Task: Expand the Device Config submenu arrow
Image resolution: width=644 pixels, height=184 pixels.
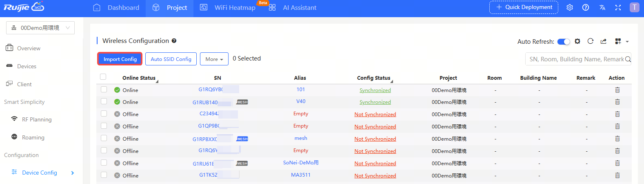Action: 73,173
